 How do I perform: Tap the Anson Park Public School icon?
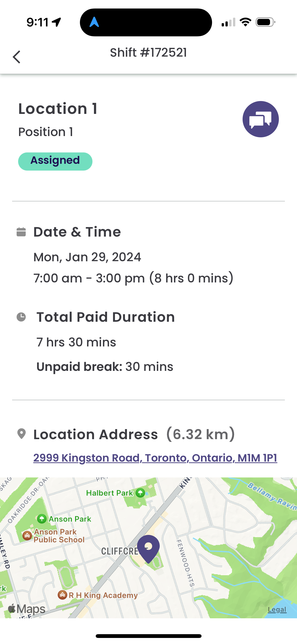27,535
